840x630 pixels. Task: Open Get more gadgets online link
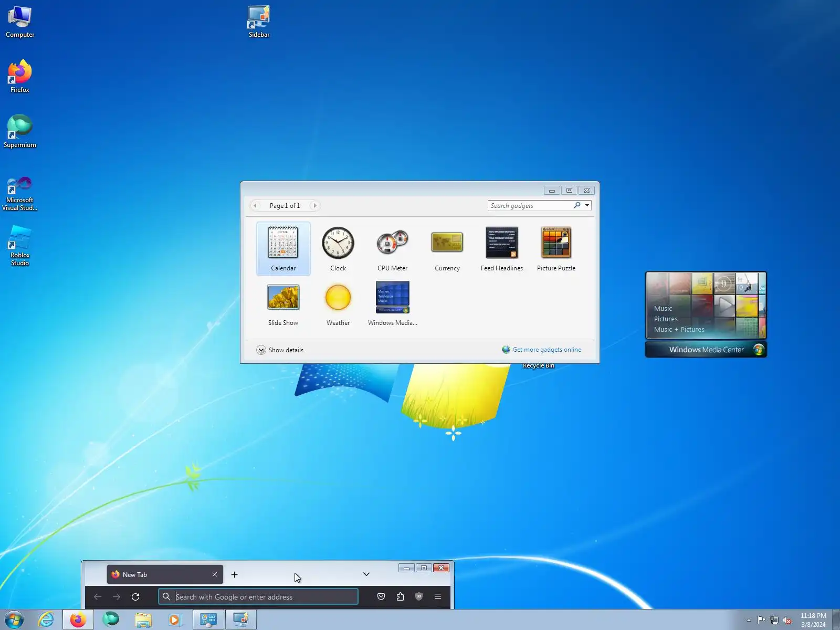(547, 350)
